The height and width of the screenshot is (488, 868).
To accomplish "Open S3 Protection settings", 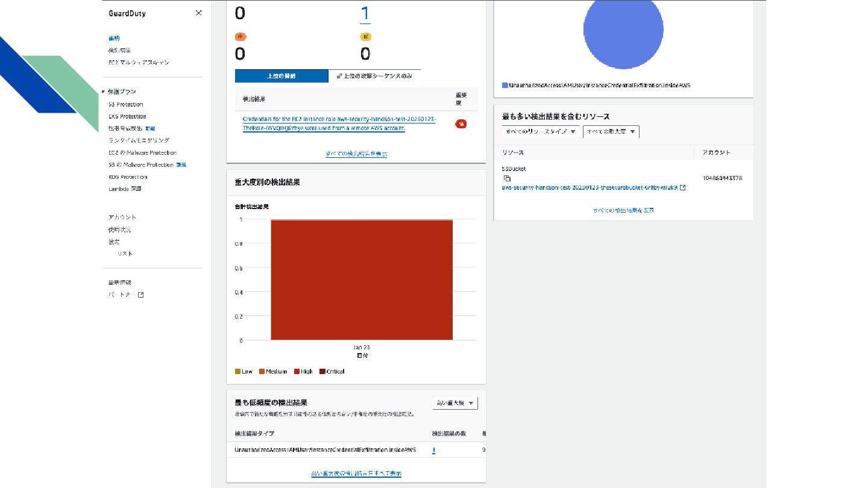I will pyautogui.click(x=125, y=104).
